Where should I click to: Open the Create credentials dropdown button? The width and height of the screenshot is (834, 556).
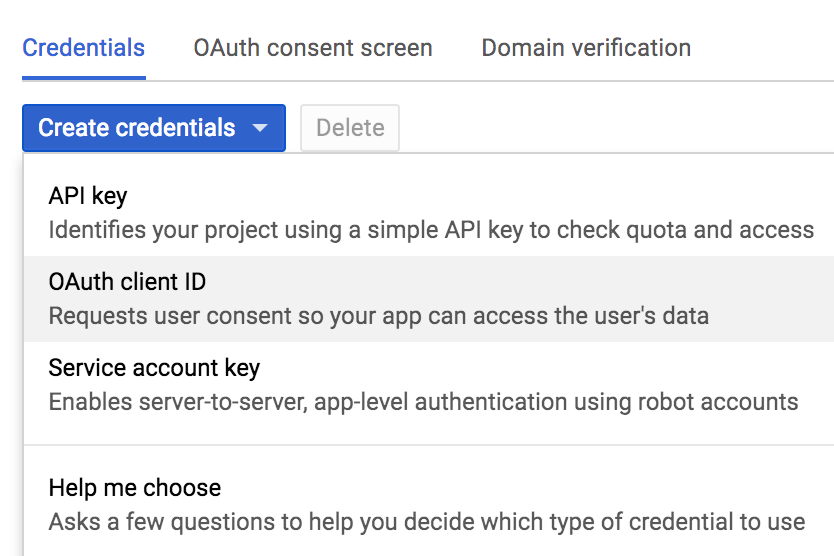click(154, 128)
